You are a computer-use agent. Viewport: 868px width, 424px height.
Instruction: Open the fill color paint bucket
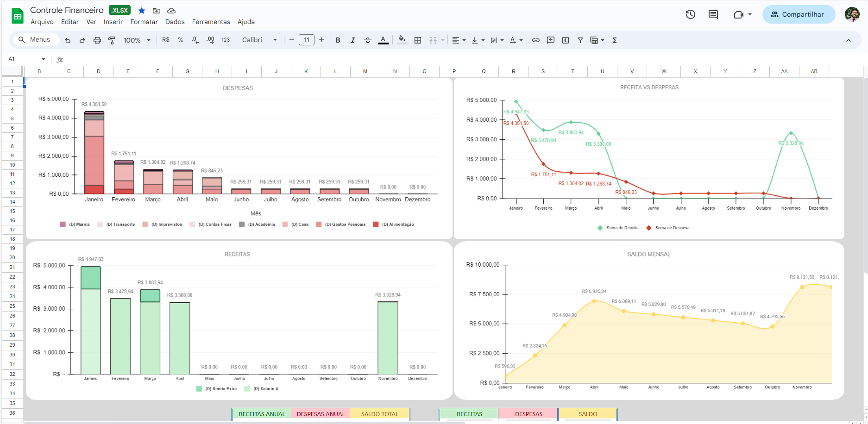point(402,40)
